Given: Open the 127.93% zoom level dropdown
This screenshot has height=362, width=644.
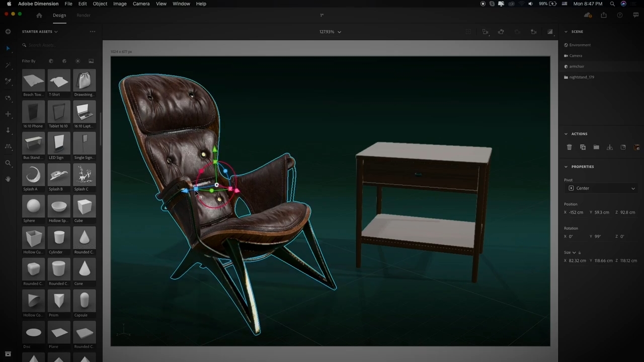Looking at the screenshot, I should click(330, 32).
